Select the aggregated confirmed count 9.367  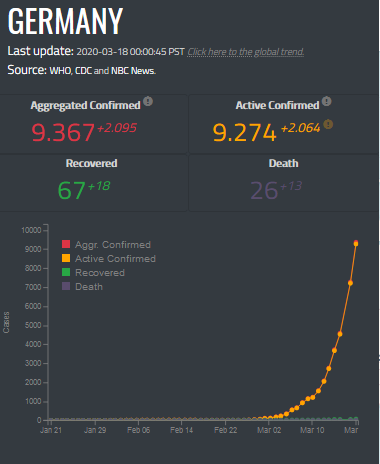(x=63, y=132)
